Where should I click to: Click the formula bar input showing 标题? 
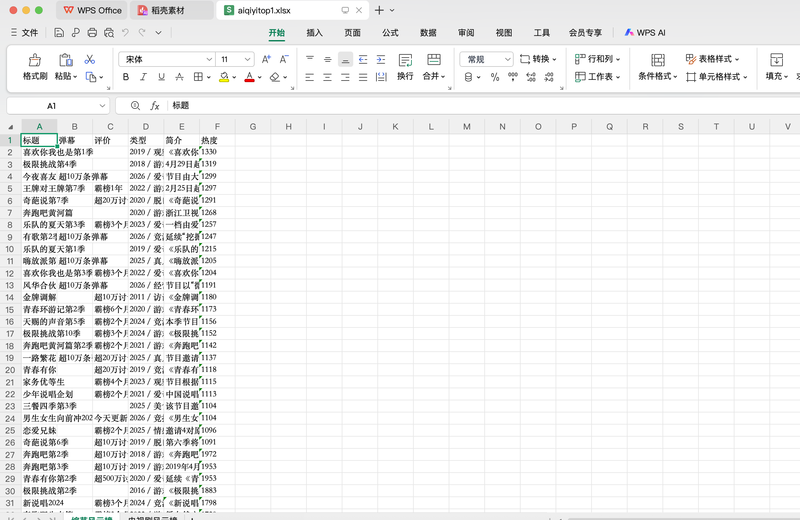coord(459,106)
